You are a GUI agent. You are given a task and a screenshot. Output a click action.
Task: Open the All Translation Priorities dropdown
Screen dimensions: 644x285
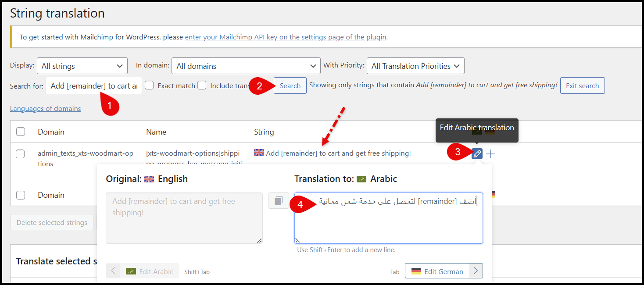coord(415,66)
